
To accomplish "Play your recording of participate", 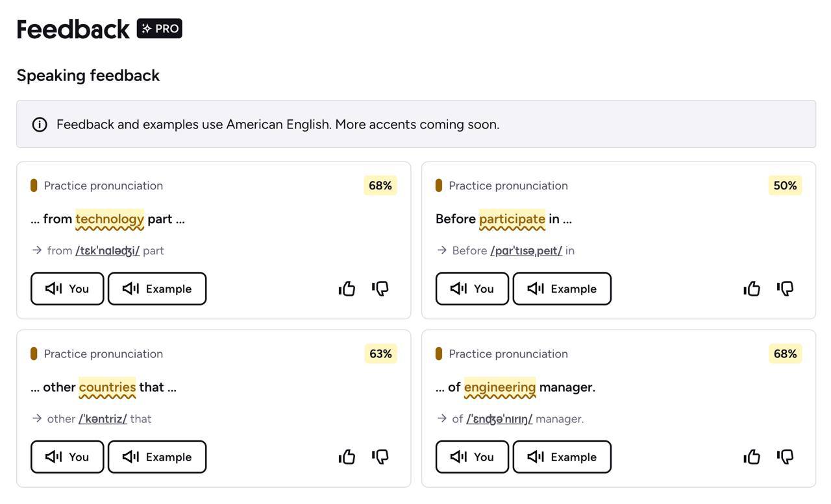I will click(x=472, y=289).
